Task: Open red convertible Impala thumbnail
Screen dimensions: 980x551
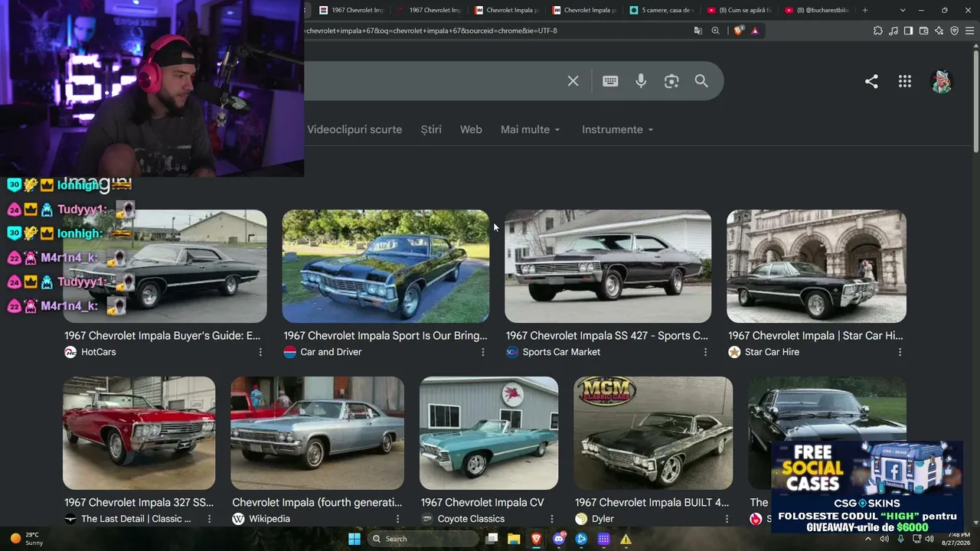Action: tap(139, 433)
